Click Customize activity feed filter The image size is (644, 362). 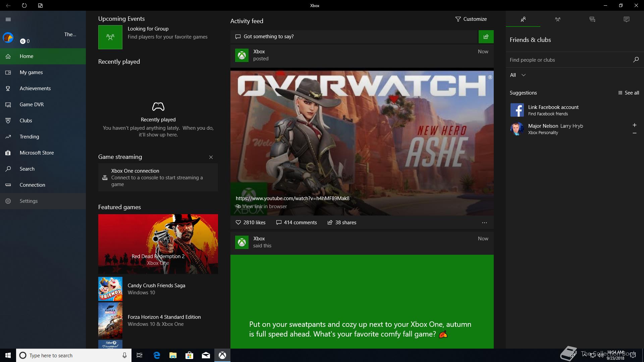[471, 19]
